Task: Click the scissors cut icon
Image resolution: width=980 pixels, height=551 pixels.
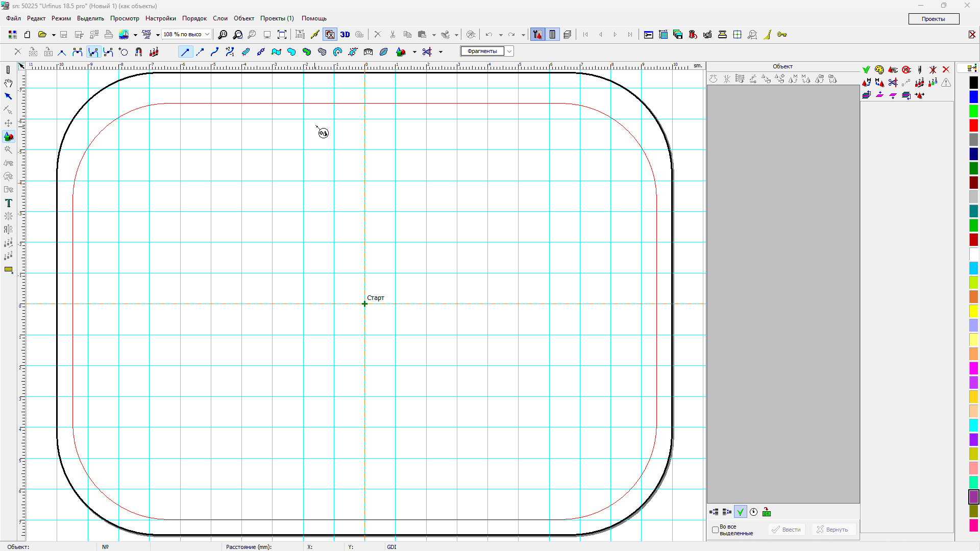Action: (x=393, y=35)
